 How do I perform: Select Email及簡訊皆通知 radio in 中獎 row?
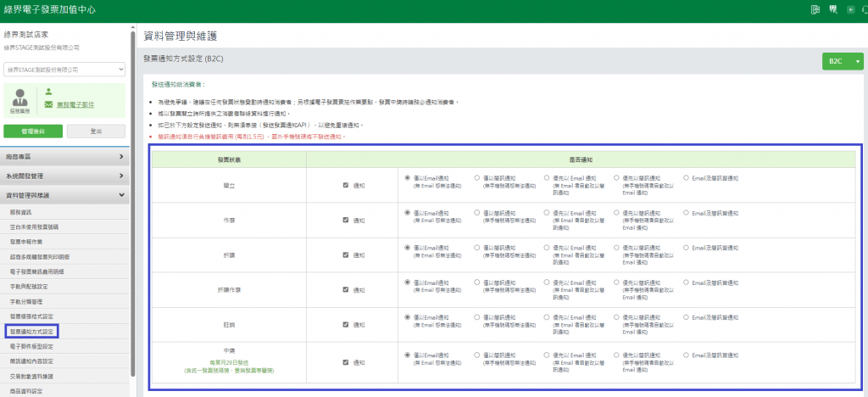click(687, 355)
